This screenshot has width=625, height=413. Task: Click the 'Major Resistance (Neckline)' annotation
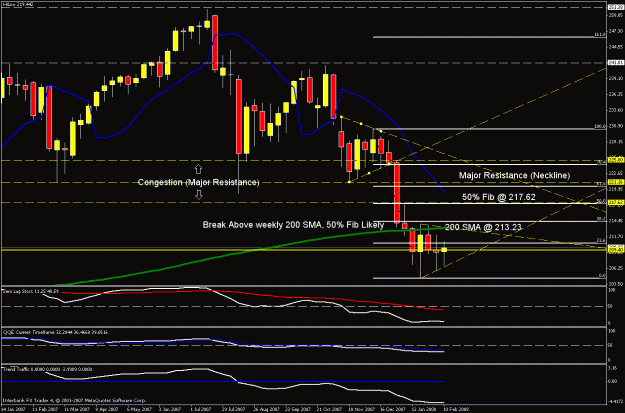coord(514,175)
